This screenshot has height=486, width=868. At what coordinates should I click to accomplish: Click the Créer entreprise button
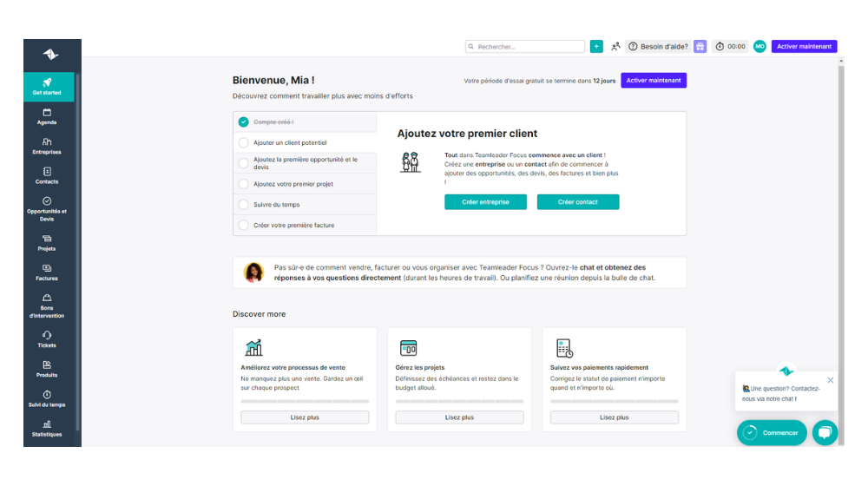click(x=485, y=202)
